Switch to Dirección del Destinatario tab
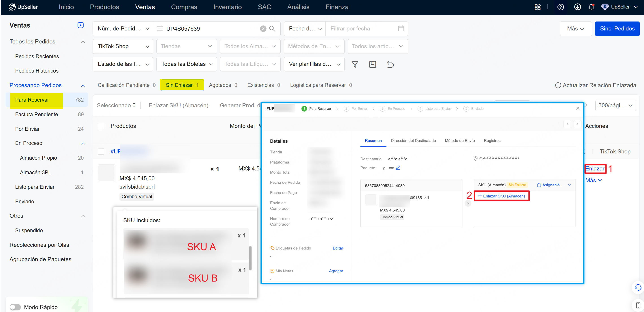Image resolution: width=644 pixels, height=312 pixels. [x=413, y=141]
